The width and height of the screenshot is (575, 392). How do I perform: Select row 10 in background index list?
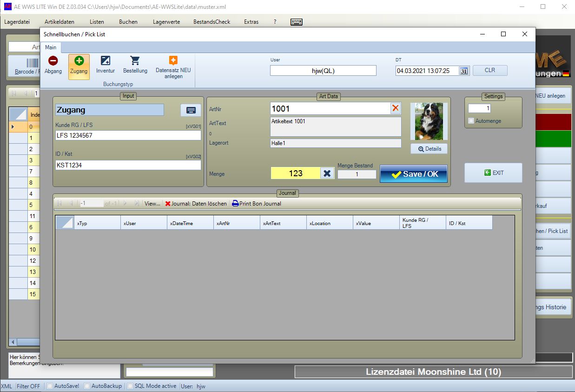click(x=33, y=249)
